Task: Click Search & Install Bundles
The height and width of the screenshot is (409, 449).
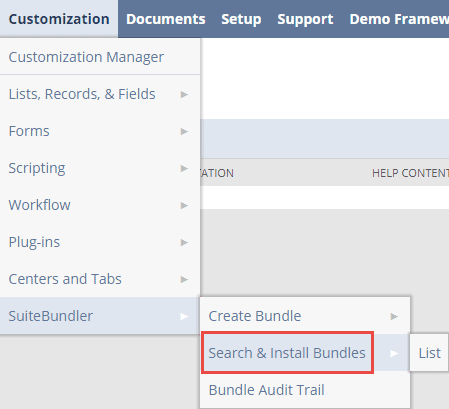Action: [287, 353]
